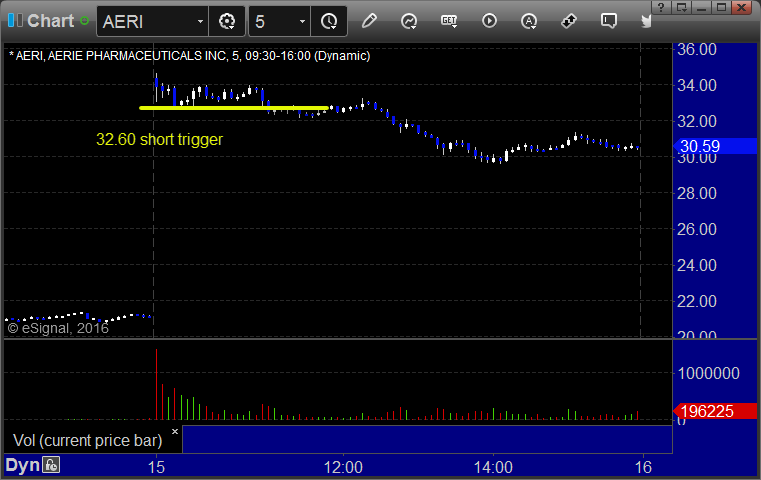This screenshot has height=480, width=761.
Task: Click the 34.00 price axis label
Action: pyautogui.click(x=696, y=85)
